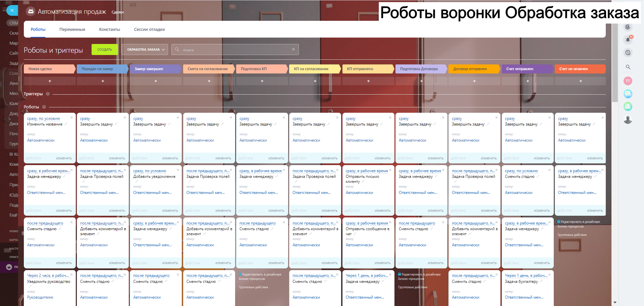The height and width of the screenshot is (306, 644).
Task: Click the Руководителю recipient link
Action: pos(40,297)
